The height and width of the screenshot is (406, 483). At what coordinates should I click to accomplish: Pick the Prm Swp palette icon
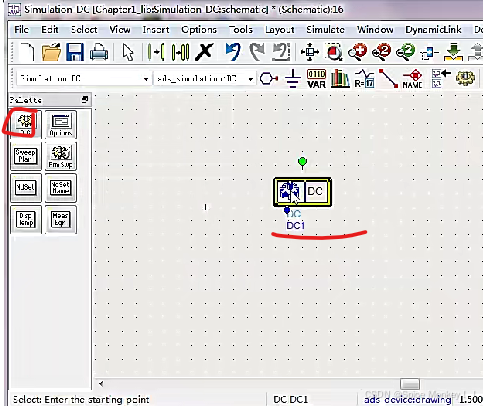(61, 156)
